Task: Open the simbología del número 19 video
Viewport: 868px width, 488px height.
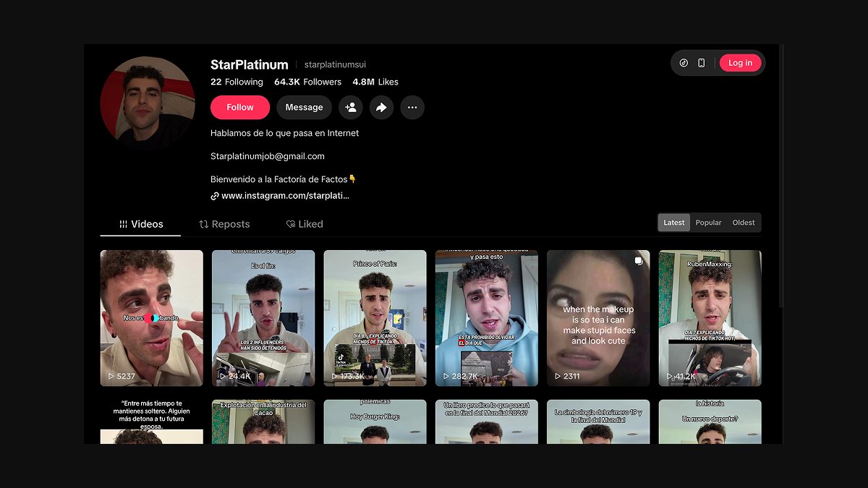Action: pos(598,421)
